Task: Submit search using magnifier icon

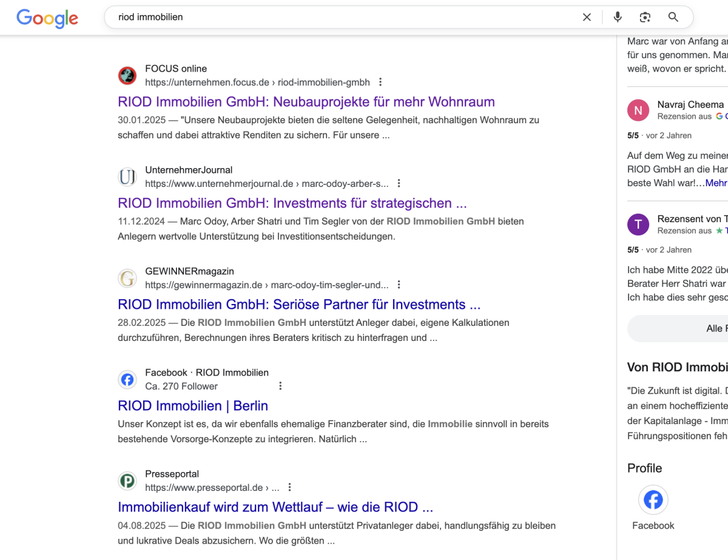Action: [673, 17]
